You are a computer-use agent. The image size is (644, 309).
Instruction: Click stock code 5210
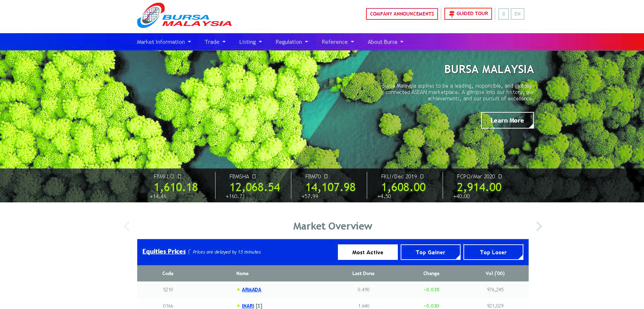(168, 290)
